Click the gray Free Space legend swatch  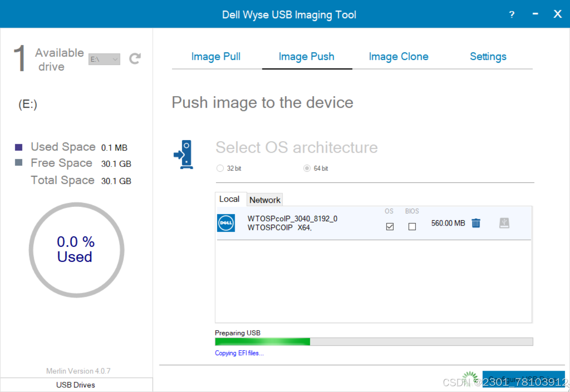(x=19, y=163)
